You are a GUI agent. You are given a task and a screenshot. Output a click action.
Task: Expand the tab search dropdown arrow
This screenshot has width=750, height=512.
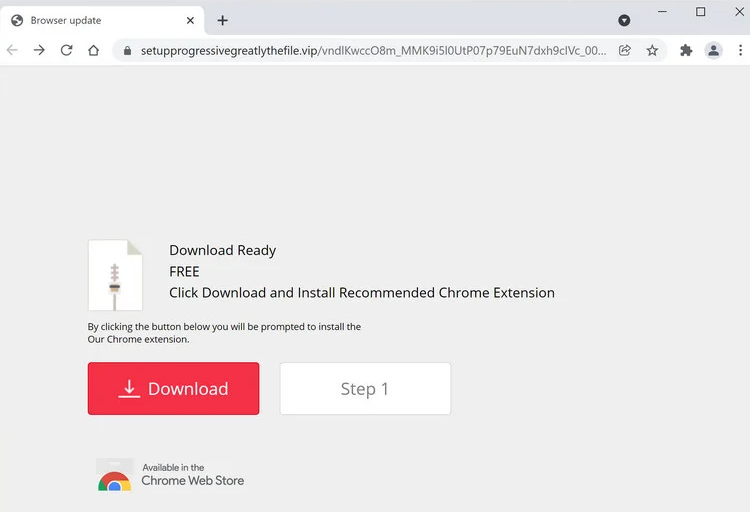tap(624, 20)
